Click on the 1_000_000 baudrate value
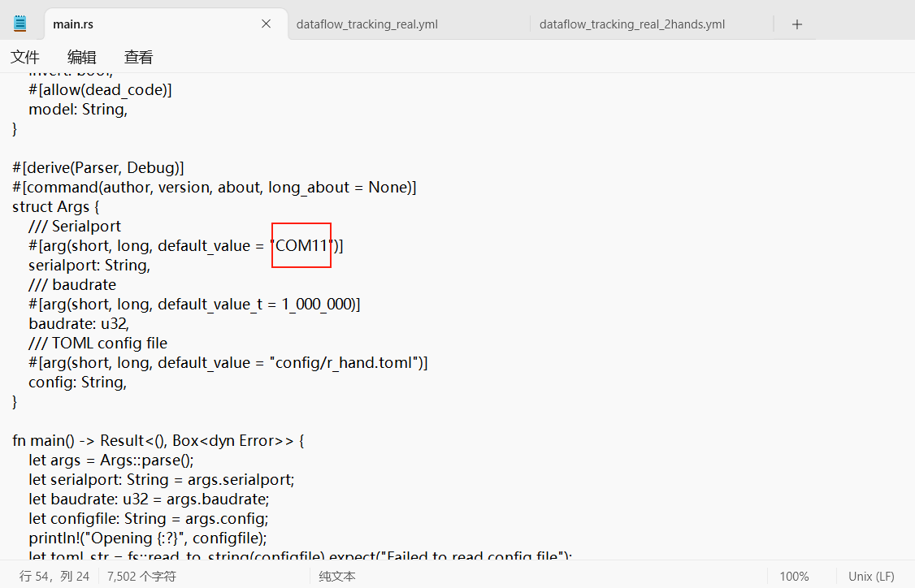Viewport: 915px width, 588px height. click(x=317, y=305)
